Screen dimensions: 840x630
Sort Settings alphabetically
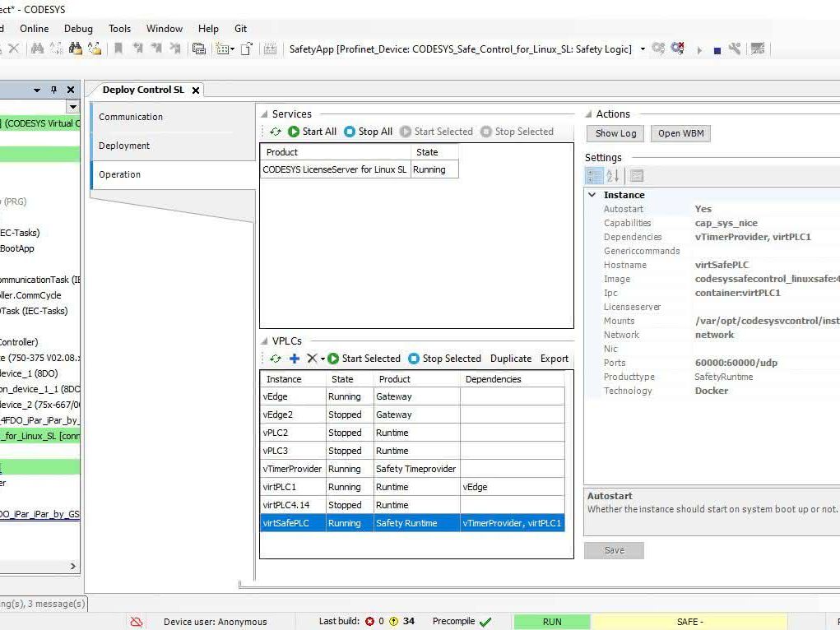pyautogui.click(x=612, y=176)
